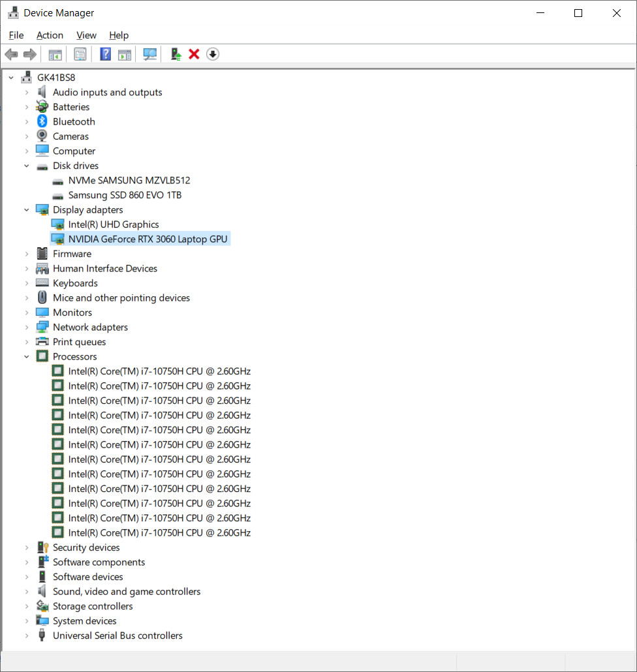This screenshot has height=672, width=637.
Task: Click the Human Interface Devices icon
Action: (x=42, y=268)
